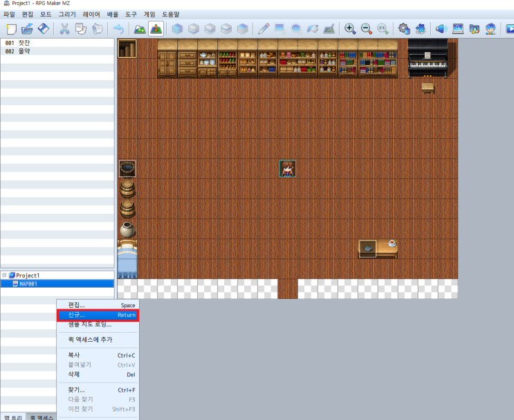Image resolution: width=514 pixels, height=420 pixels.
Task: Click the teapot event on table
Action: pyautogui.click(x=368, y=248)
